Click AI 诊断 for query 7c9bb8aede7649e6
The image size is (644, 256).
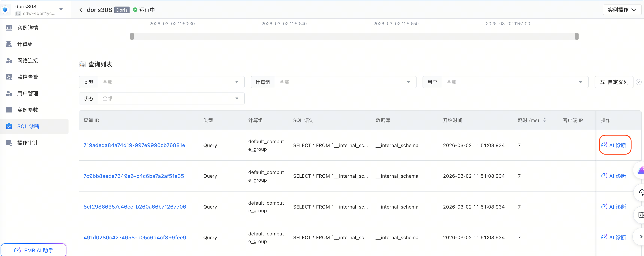click(x=614, y=176)
